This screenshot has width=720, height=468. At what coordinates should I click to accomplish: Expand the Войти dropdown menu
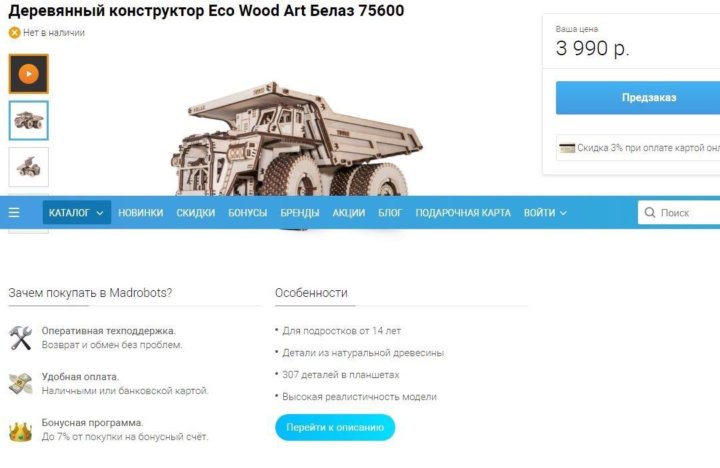click(545, 213)
